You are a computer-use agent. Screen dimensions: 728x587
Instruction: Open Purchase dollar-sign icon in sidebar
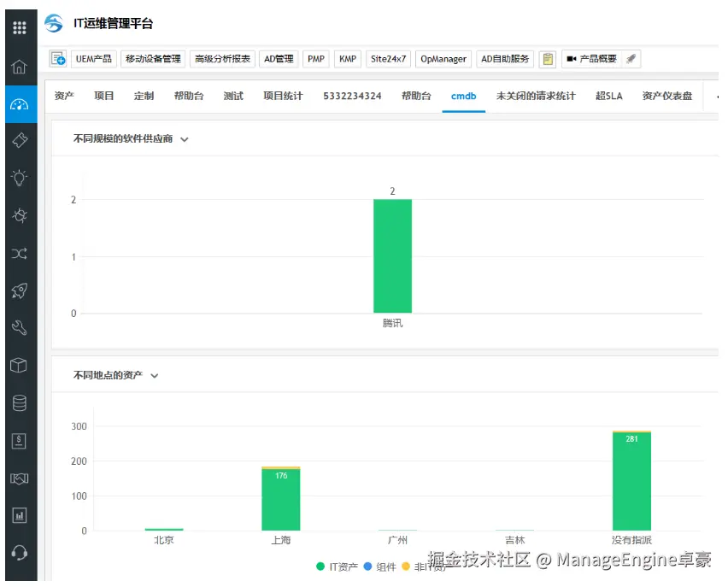click(x=19, y=441)
